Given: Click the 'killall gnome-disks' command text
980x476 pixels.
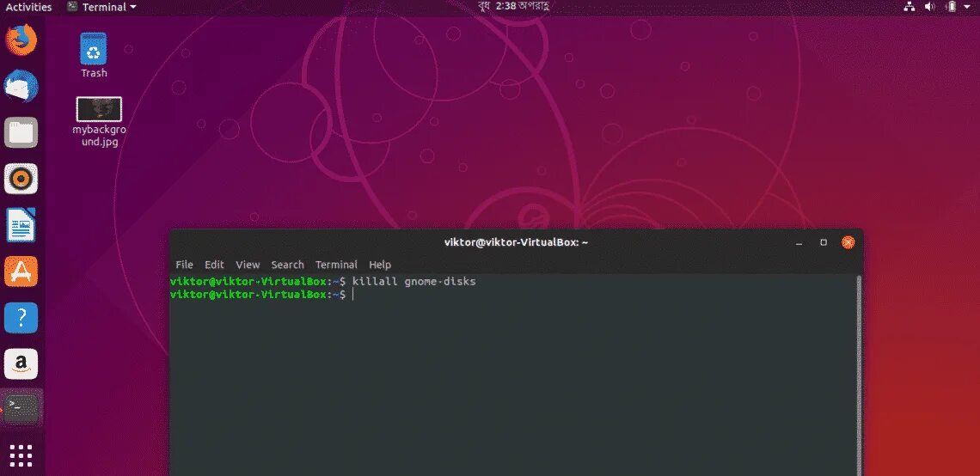Looking at the screenshot, I should click(x=413, y=282).
